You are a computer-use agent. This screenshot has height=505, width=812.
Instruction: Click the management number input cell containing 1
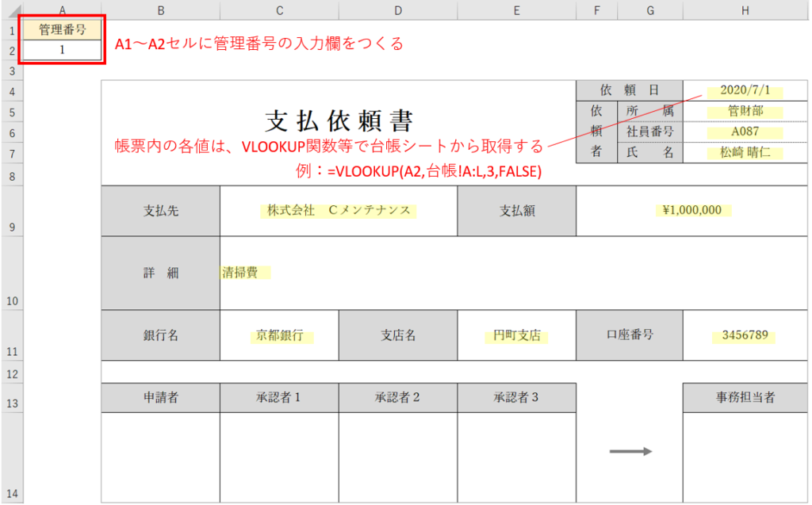(63, 49)
